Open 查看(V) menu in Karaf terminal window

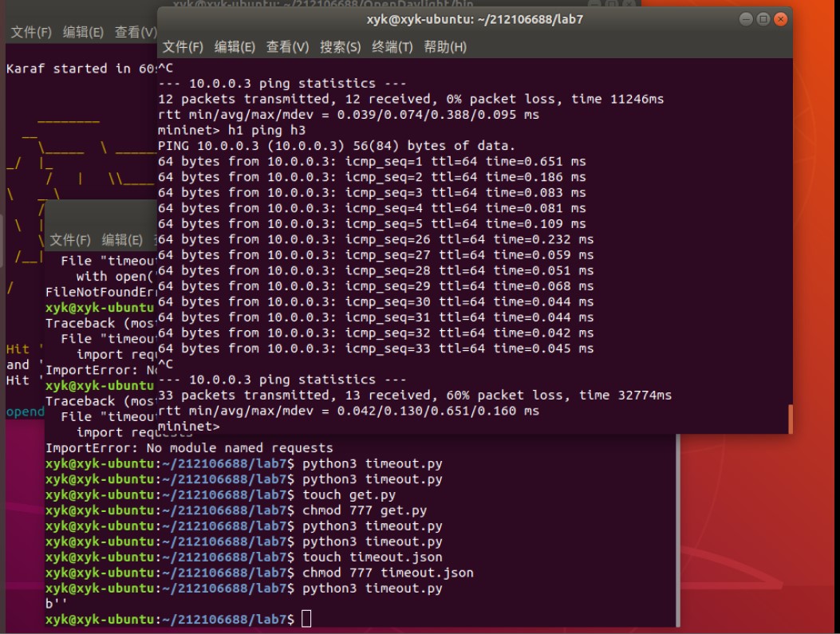(136, 32)
